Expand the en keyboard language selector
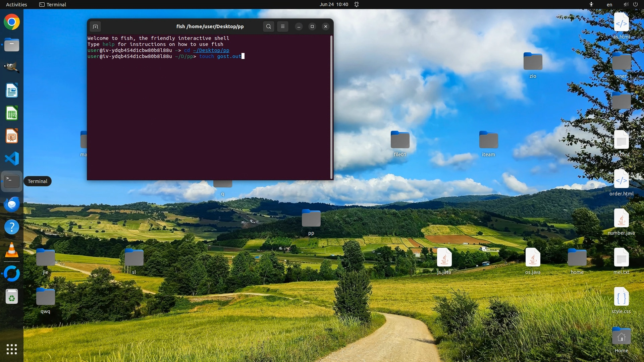644x362 pixels. coord(609,4)
